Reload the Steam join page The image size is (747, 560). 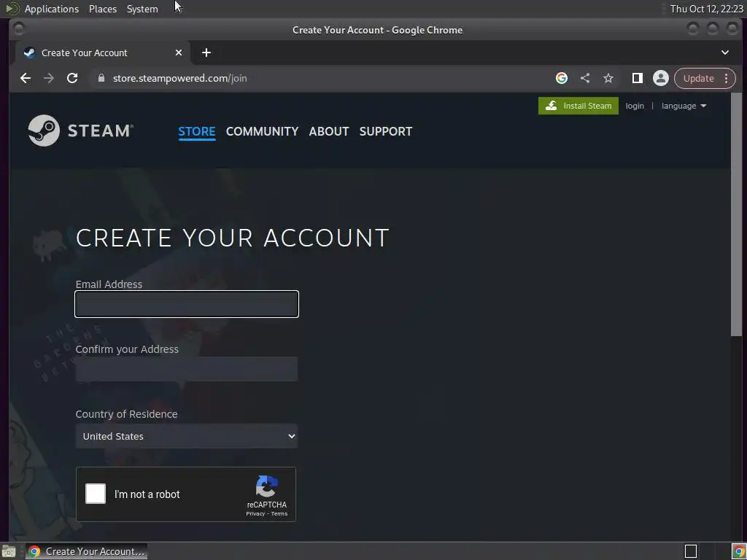pos(72,78)
